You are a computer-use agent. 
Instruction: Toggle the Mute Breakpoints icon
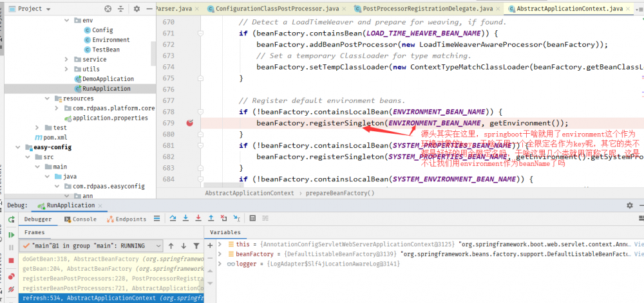coord(12,289)
